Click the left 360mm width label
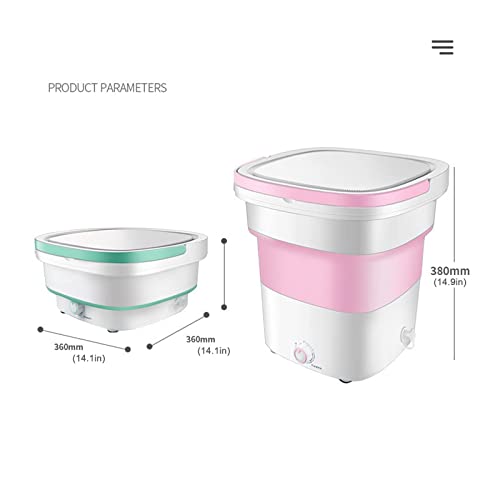Image resolution: width=500 pixels, height=500 pixels. 69,347
